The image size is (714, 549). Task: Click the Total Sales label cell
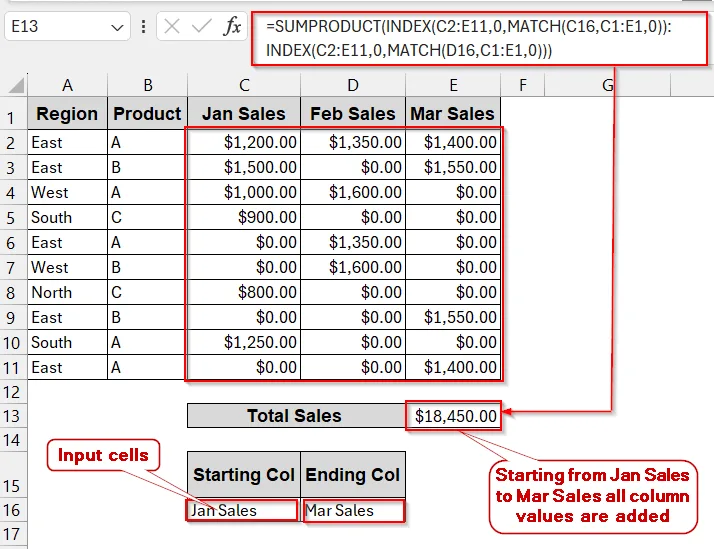tap(296, 416)
